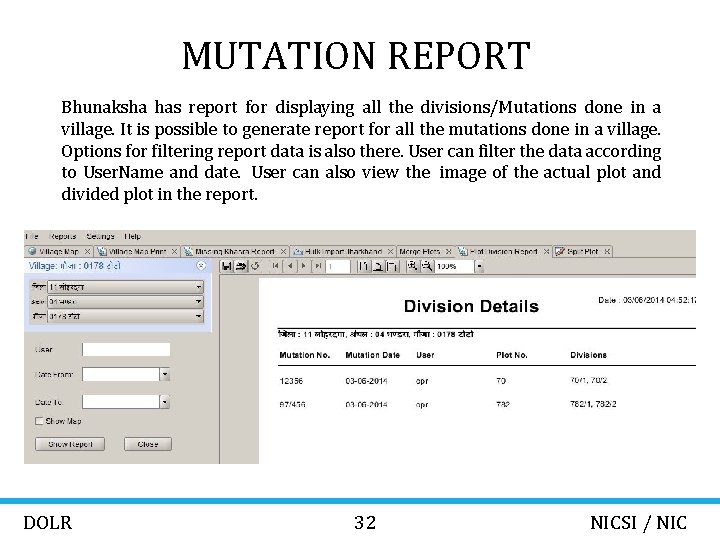Click the zoom out magnifier icon
This screenshot has height=540, width=720.
pyautogui.click(x=427, y=266)
